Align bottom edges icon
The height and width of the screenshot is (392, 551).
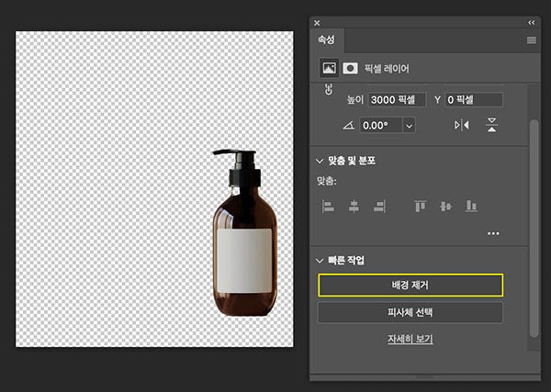point(471,207)
